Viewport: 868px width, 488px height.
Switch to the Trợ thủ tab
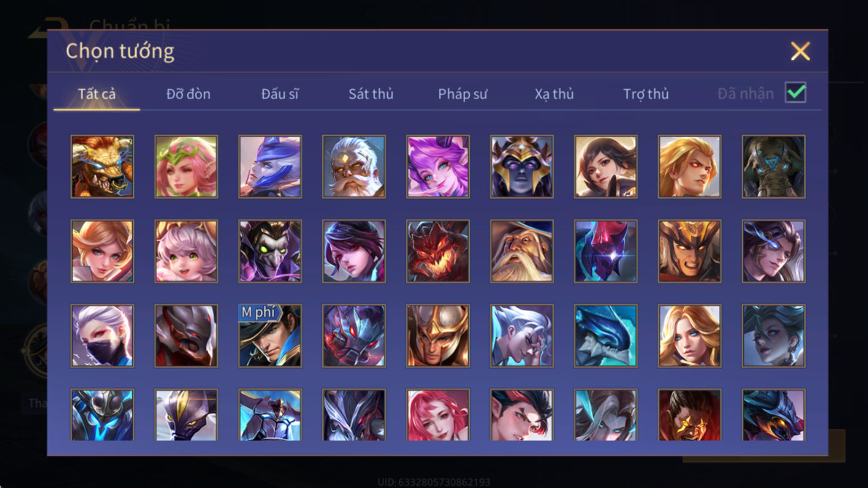click(646, 94)
